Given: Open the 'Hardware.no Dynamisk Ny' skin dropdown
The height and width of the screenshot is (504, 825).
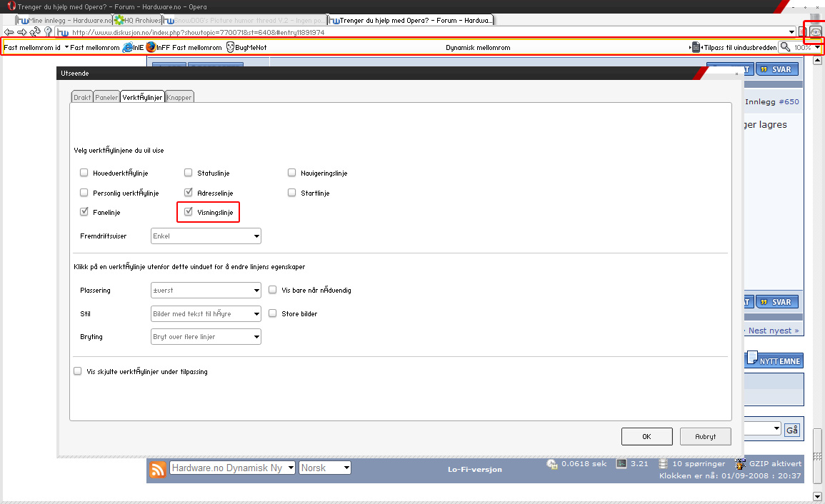Looking at the screenshot, I should [232, 468].
